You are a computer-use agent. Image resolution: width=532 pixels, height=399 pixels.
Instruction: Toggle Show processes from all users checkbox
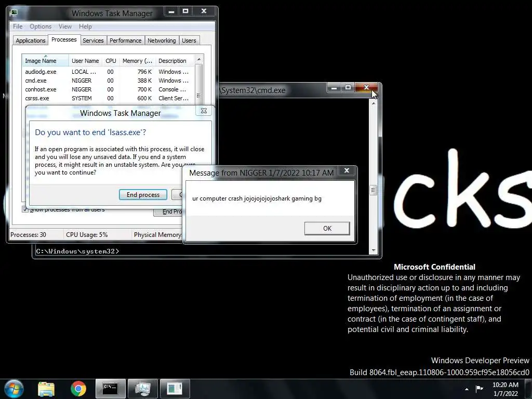(x=25, y=209)
